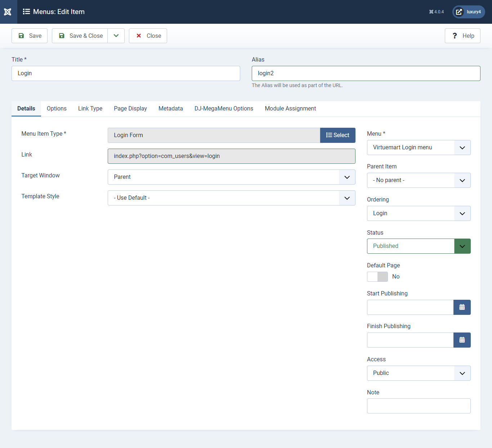
Task: Open the Access level dropdown
Action: [x=419, y=373]
